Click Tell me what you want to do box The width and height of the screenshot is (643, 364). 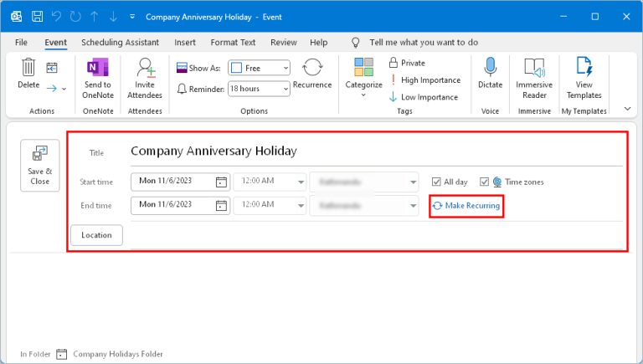pos(424,42)
